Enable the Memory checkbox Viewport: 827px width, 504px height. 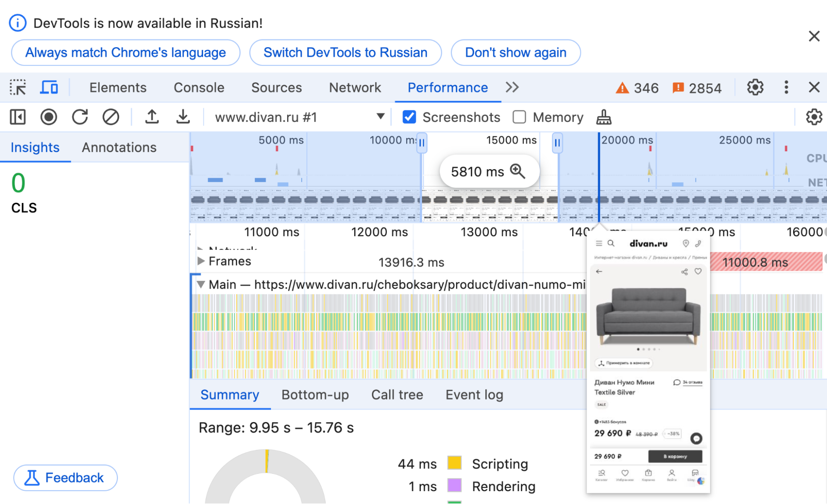coord(519,117)
